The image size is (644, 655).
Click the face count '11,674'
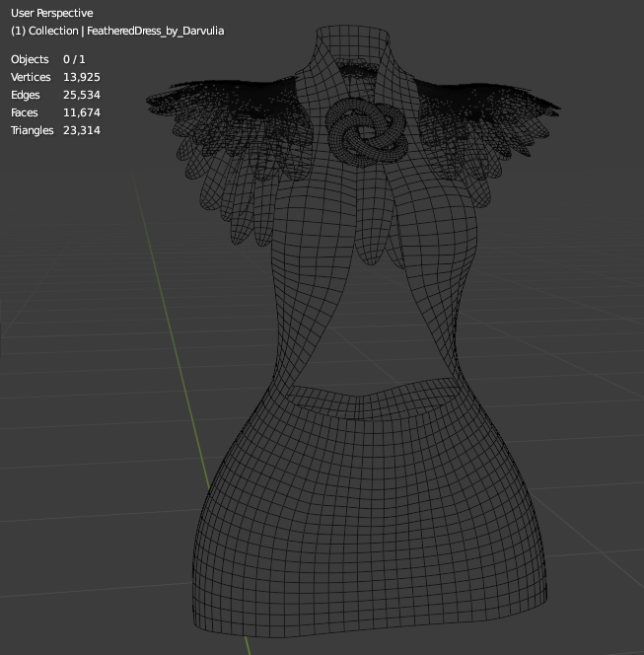coord(82,112)
